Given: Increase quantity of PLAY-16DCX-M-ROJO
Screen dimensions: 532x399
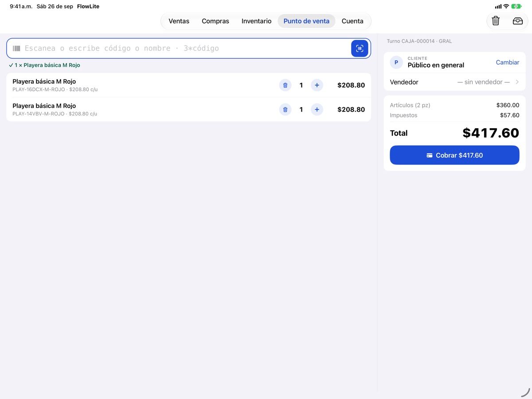Looking at the screenshot, I should pyautogui.click(x=317, y=85).
